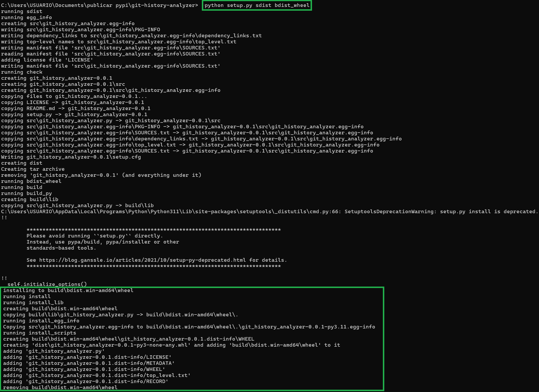Click the line 'self.initialize_options()'

(47, 284)
